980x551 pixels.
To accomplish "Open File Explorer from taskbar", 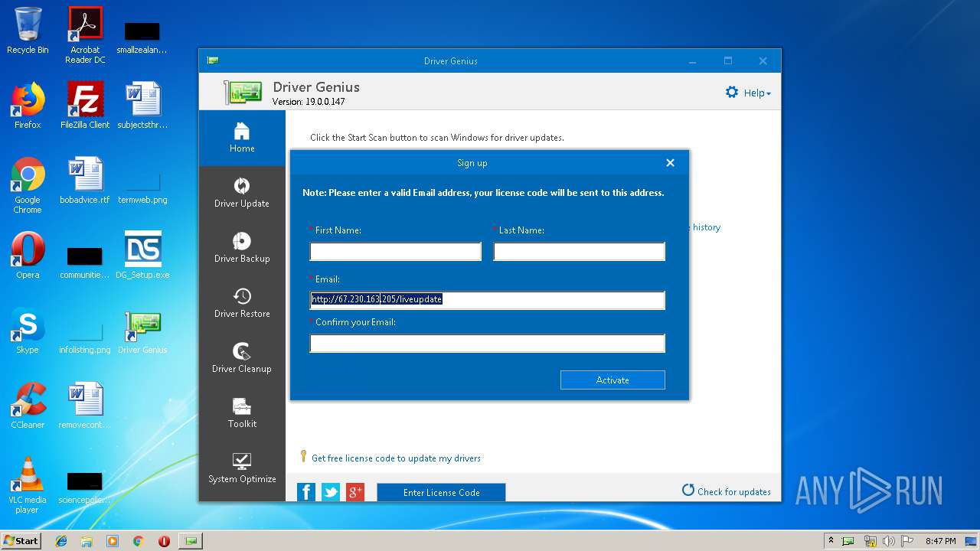I will tap(87, 541).
